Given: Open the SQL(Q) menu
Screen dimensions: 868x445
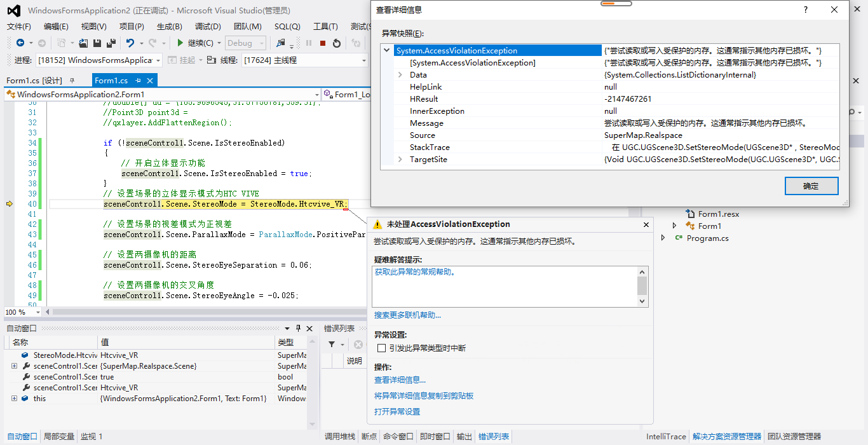Looking at the screenshot, I should tap(287, 27).
